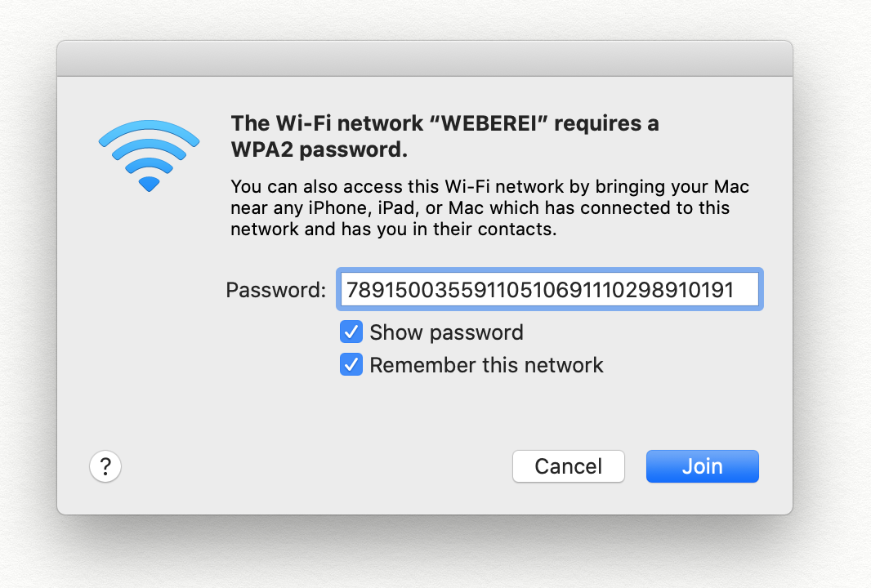Disable the Remember this network checkbox

pyautogui.click(x=351, y=365)
